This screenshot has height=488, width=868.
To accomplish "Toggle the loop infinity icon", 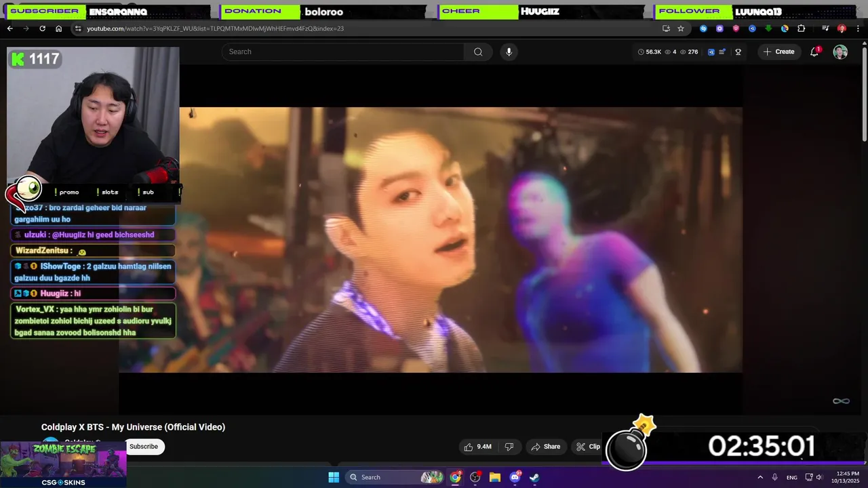I will coord(841,401).
